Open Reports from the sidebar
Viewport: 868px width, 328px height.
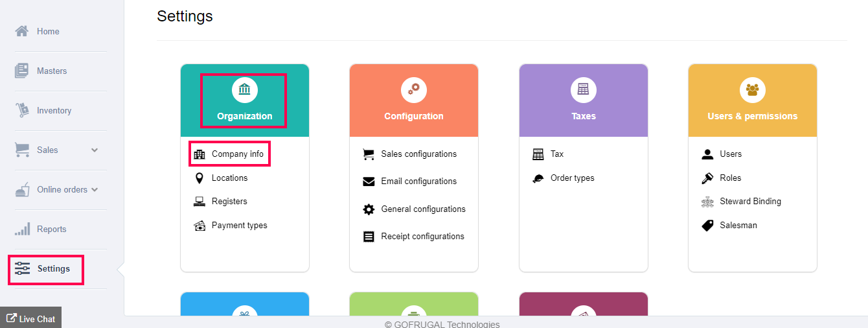pos(51,229)
